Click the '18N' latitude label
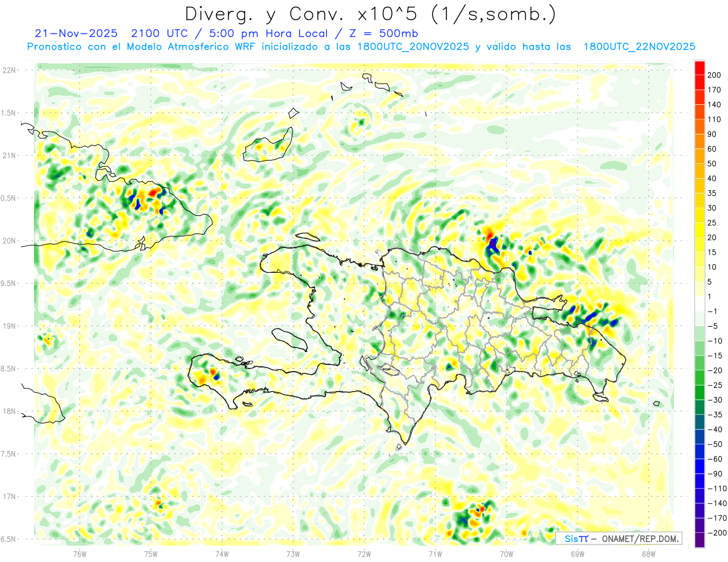Viewport: 728px width, 562px height. [x=9, y=411]
